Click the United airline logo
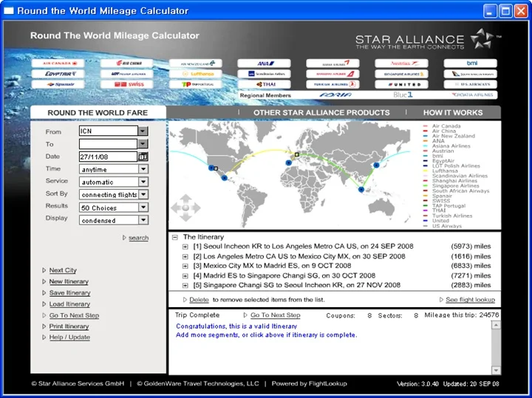532x398 pixels. click(x=402, y=84)
